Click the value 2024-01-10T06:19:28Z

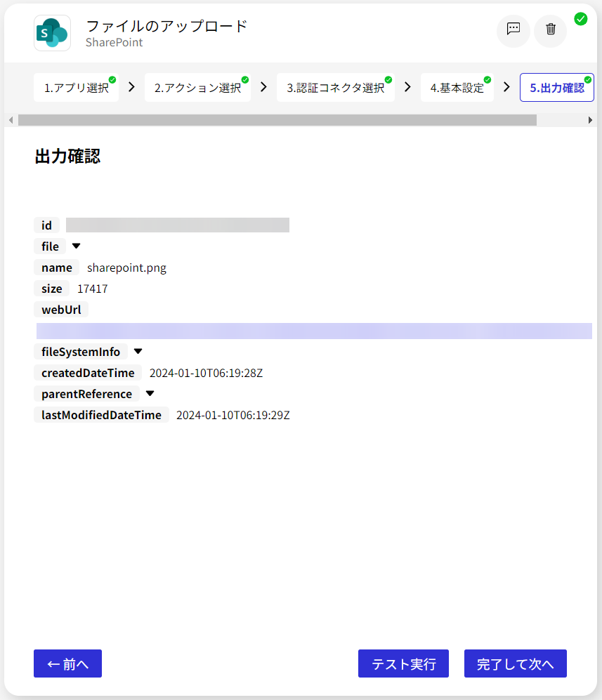pyautogui.click(x=207, y=373)
